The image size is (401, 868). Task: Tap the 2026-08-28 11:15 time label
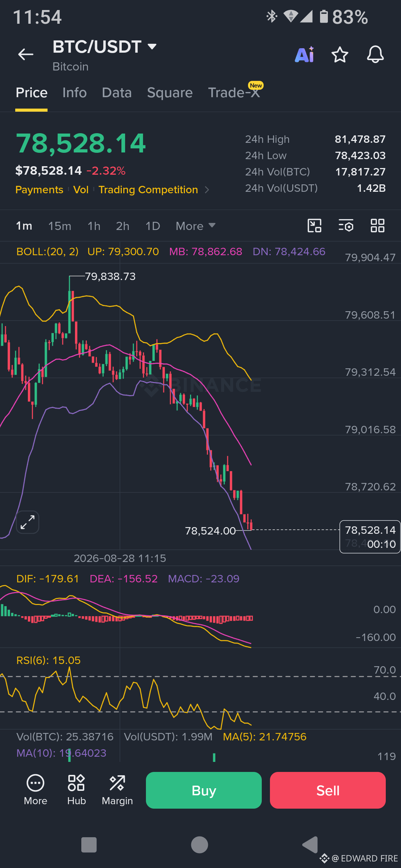click(x=120, y=558)
